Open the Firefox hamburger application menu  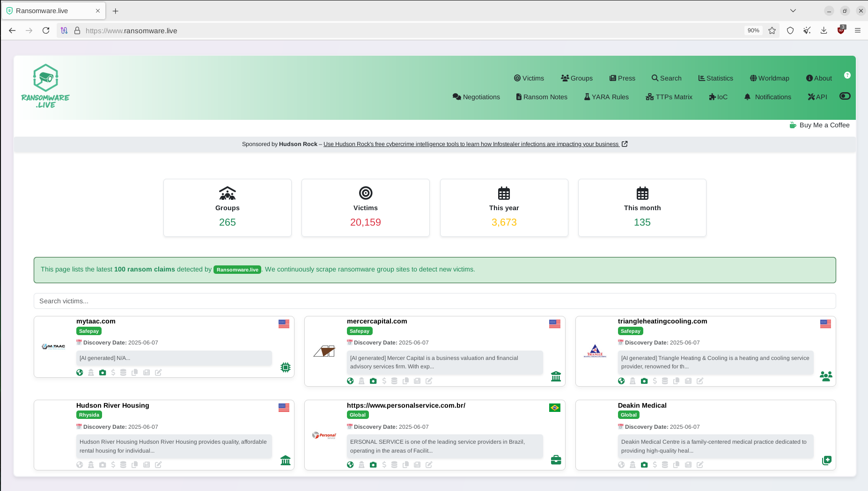(x=858, y=30)
